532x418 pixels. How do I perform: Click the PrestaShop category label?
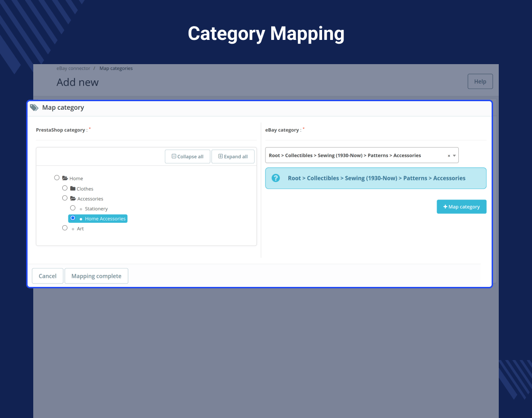[x=62, y=130]
